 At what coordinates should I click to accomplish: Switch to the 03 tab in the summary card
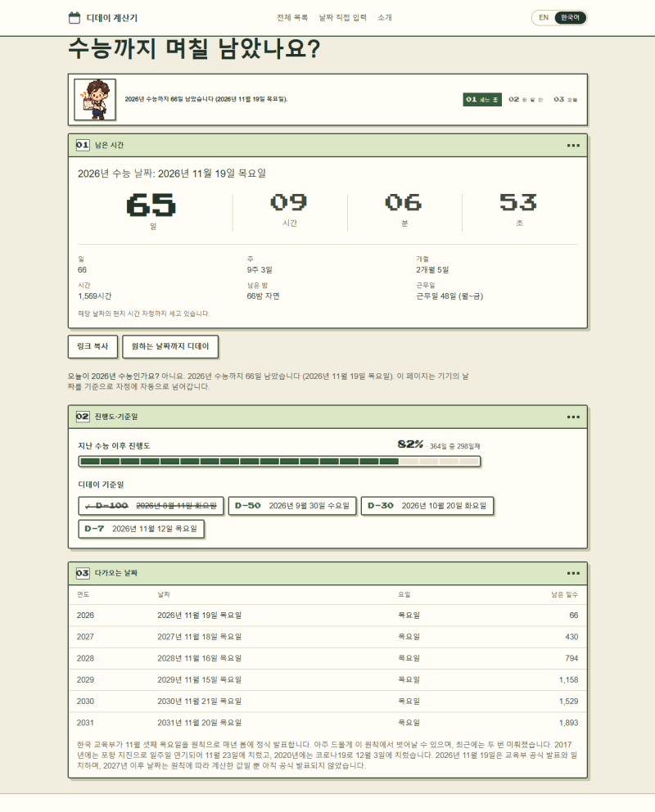[566, 99]
